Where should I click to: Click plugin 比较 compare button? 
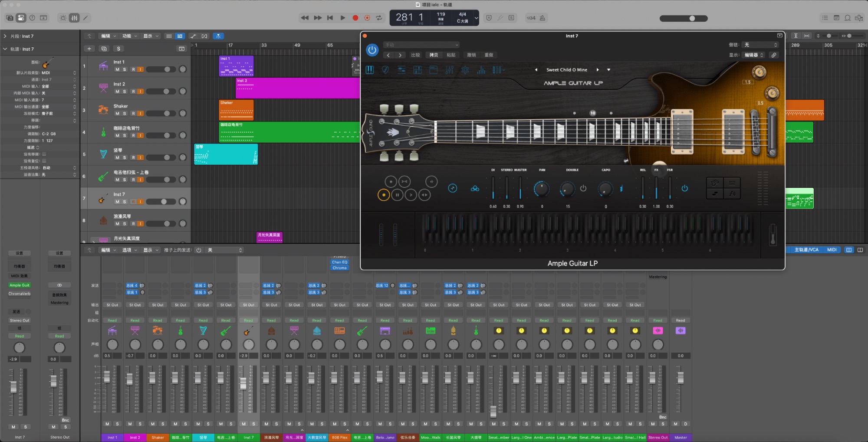tap(416, 55)
